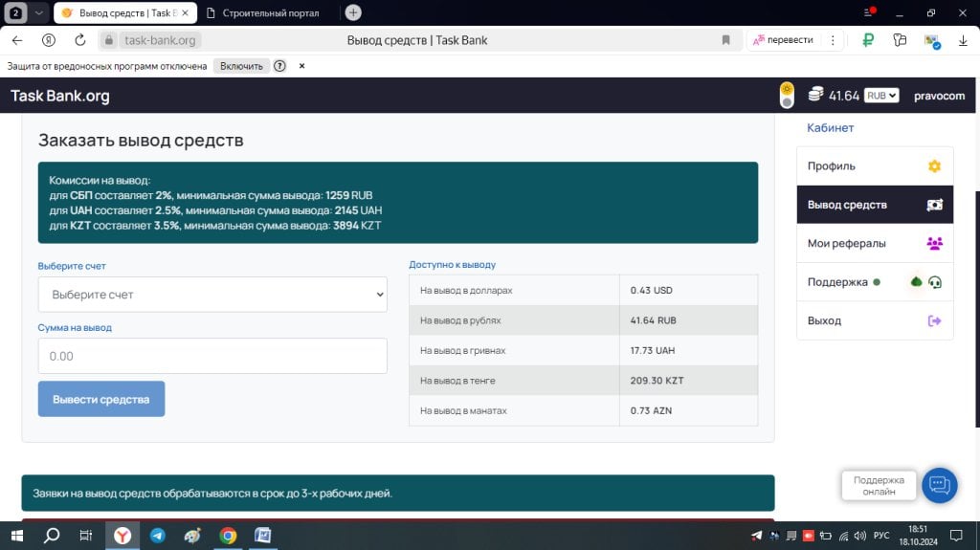The image size is (980, 550).
Task: Click the 'Сумма на вывод' amount field
Action: tap(212, 356)
